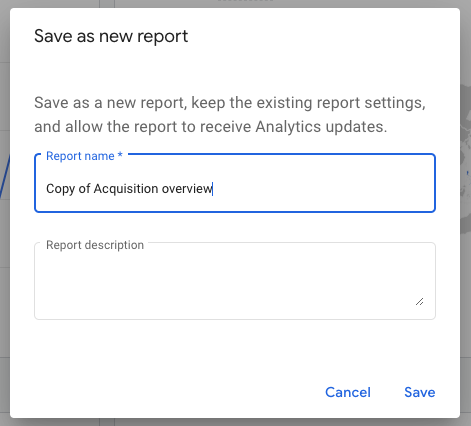471x426 pixels.
Task: Click the word "of" in report name
Action: [x=84, y=189]
